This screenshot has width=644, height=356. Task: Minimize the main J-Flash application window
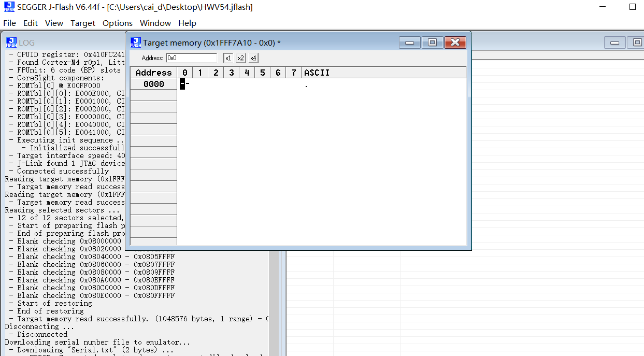coord(603,7)
